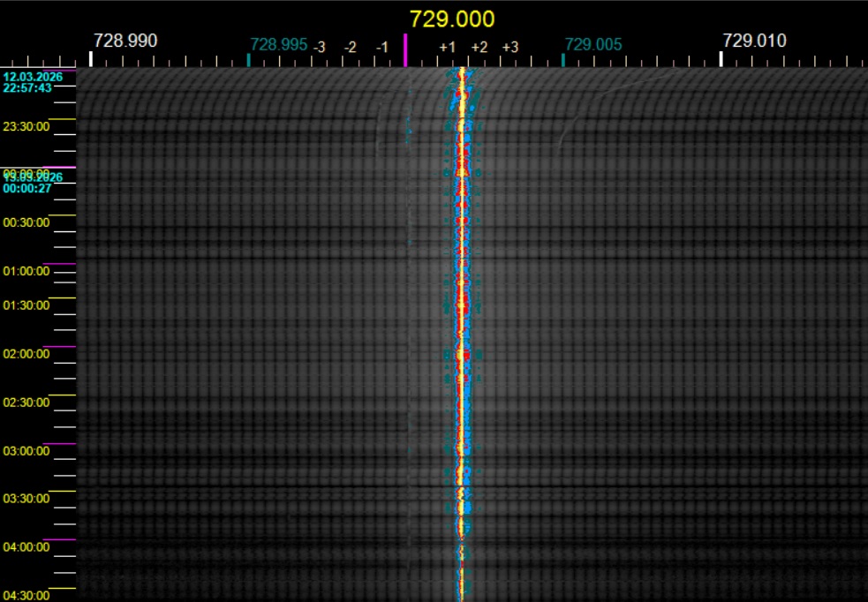Click the -2 Hz offset tick label
This screenshot has width=868, height=602.
[x=351, y=47]
